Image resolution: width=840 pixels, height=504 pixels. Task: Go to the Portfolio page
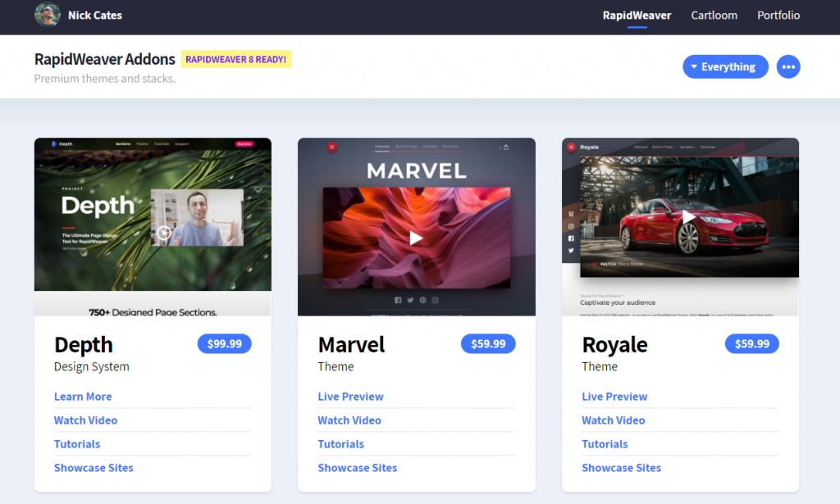click(778, 16)
